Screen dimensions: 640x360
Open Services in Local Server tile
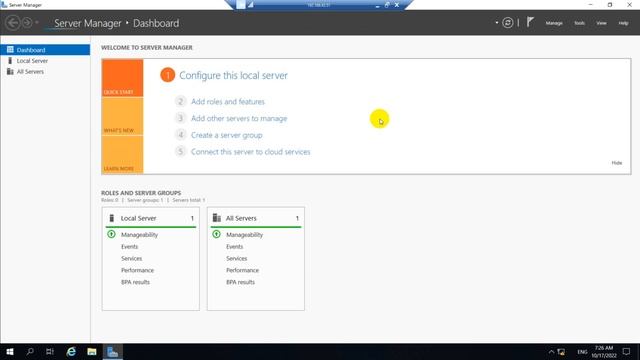point(131,258)
